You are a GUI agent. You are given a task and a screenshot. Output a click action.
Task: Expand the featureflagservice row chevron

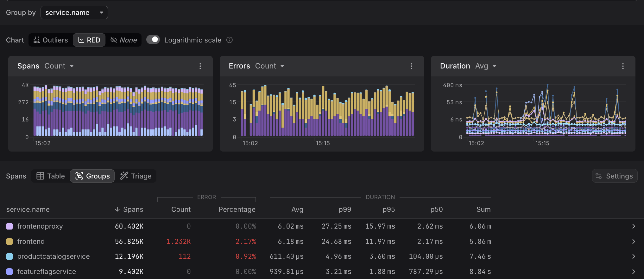[x=633, y=272]
